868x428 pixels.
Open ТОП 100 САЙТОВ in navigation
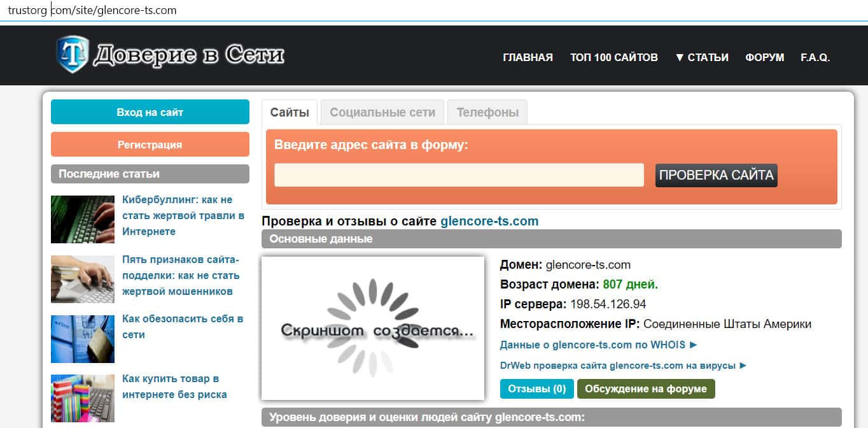point(613,57)
